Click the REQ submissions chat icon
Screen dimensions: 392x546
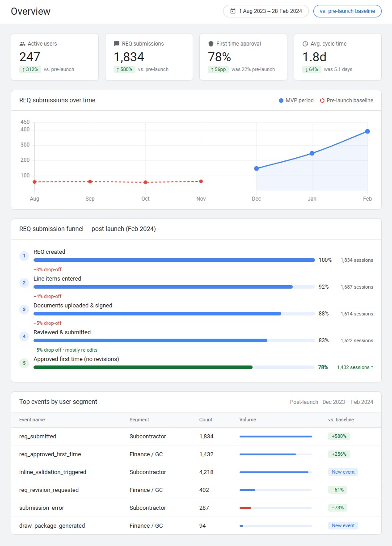click(x=117, y=44)
